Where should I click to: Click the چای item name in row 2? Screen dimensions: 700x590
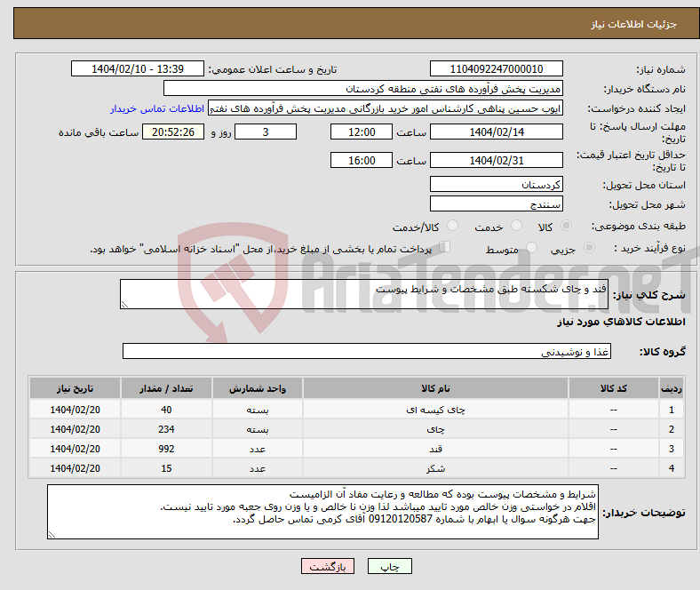pos(435,429)
